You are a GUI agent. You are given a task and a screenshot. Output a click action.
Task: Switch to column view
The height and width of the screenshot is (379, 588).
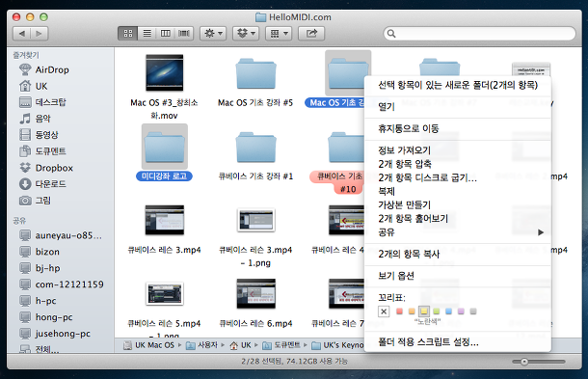pos(166,34)
